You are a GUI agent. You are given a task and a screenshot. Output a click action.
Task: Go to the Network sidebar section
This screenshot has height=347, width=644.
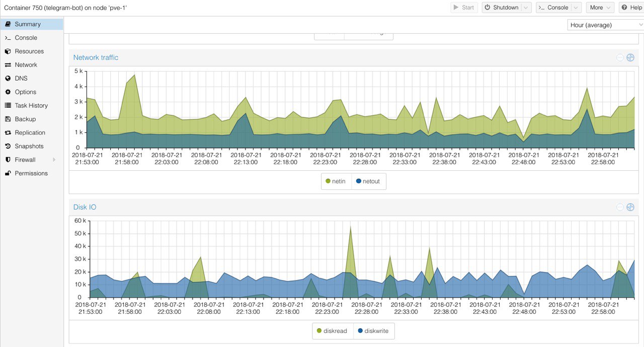pyautogui.click(x=32, y=65)
